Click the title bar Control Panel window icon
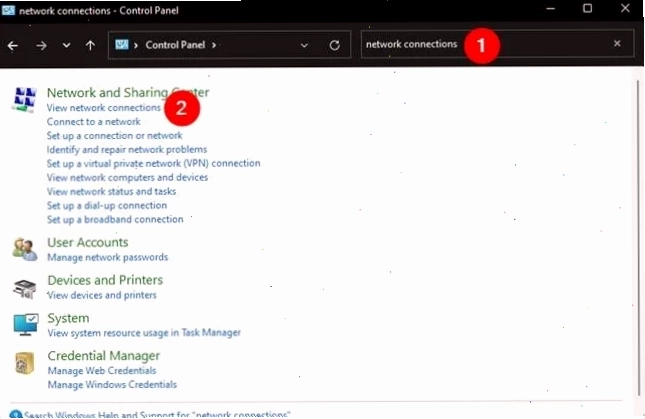 coord(8,10)
